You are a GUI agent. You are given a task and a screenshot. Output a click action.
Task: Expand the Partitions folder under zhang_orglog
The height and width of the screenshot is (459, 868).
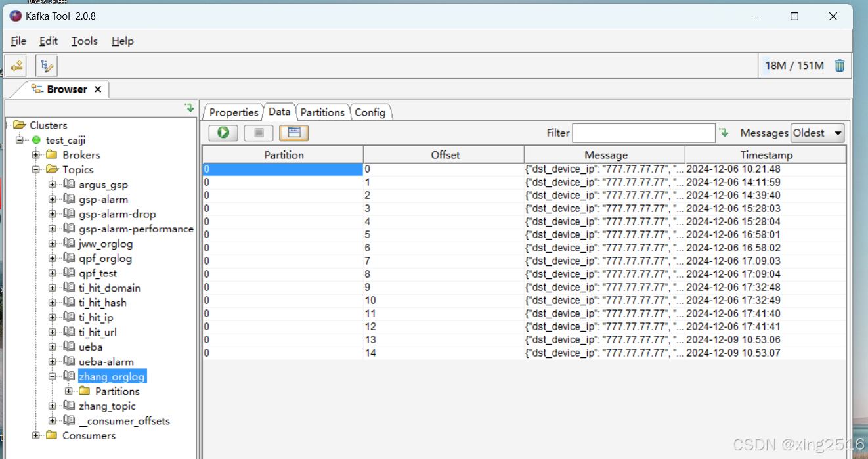click(x=69, y=391)
